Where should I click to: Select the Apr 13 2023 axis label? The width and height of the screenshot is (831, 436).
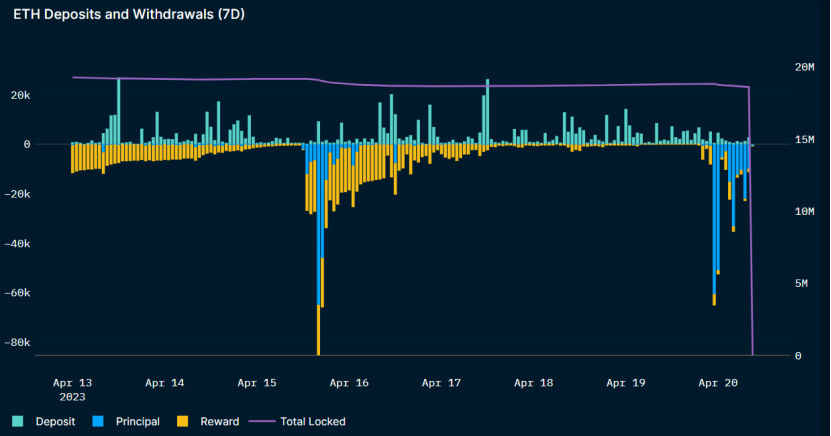pos(73,390)
